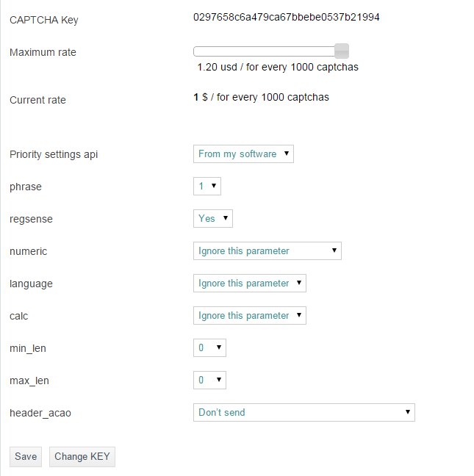Screen dimensions: 474x476
Task: Click the 1.20 usd rate text
Action: pos(278,67)
